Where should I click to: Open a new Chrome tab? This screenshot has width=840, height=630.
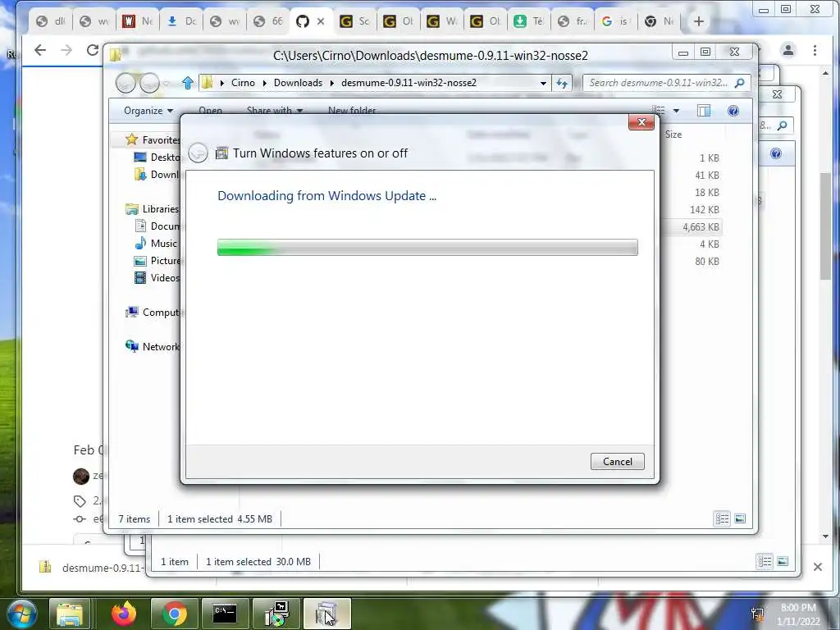pyautogui.click(x=699, y=21)
